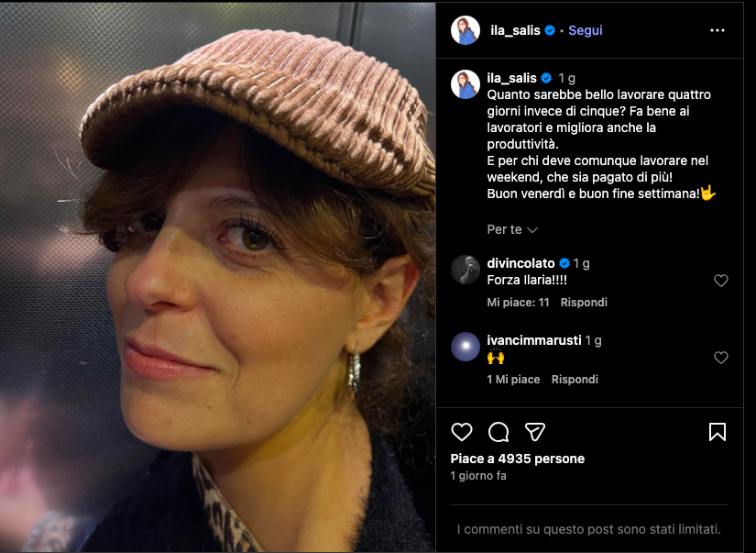Click the Segui follow button

coord(585,30)
